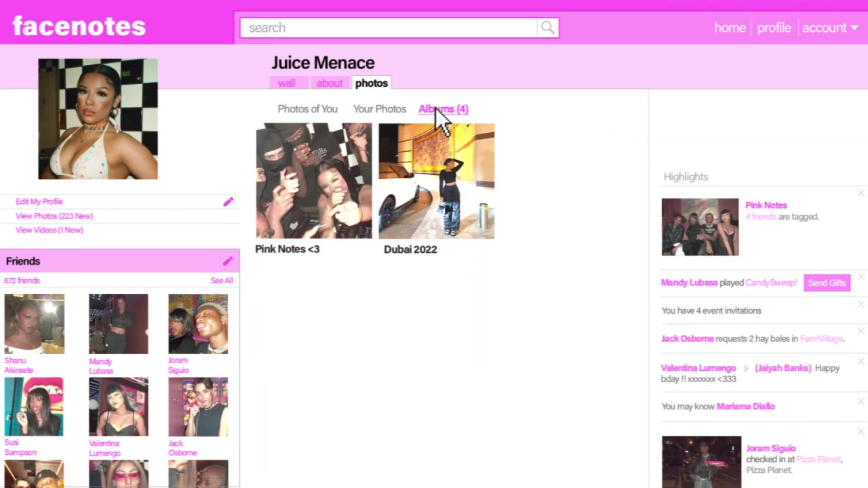Screen dimensions: 868x488
Task: Click the pencil icon in Friends header
Action: [228, 261]
